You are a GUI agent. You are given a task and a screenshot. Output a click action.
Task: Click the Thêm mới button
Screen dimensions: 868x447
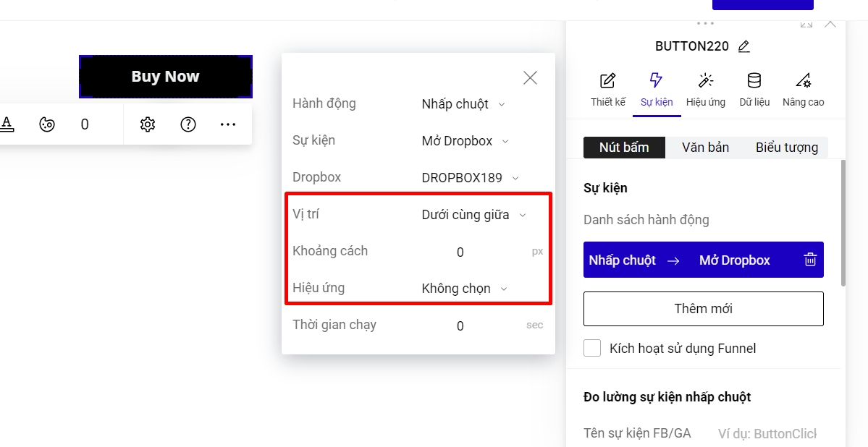point(703,309)
